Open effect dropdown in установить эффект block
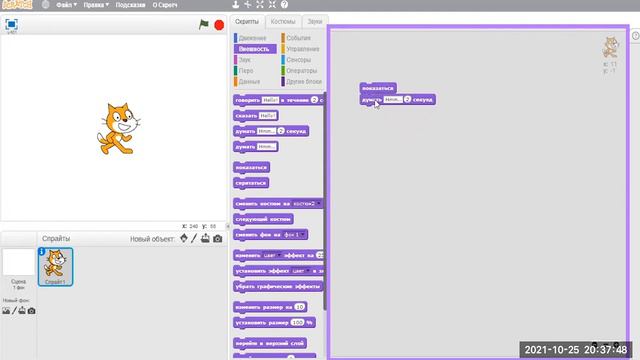Viewport: 640px width, 360px height. pyautogui.click(x=308, y=271)
